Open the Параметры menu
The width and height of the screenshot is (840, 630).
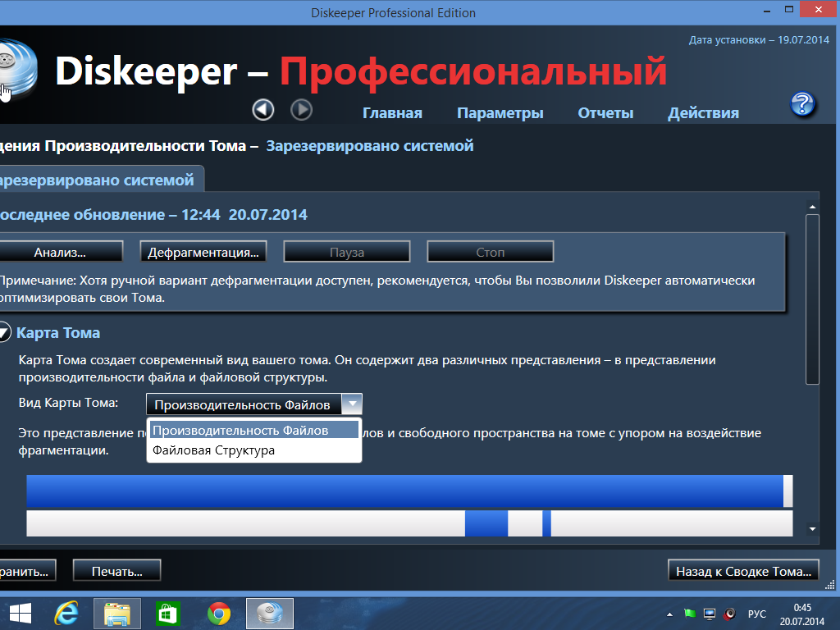point(500,113)
